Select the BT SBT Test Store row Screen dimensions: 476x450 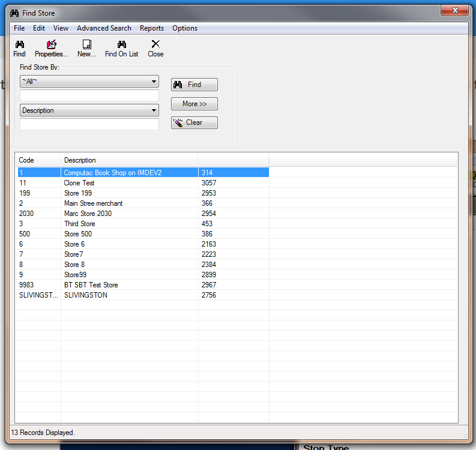143,285
